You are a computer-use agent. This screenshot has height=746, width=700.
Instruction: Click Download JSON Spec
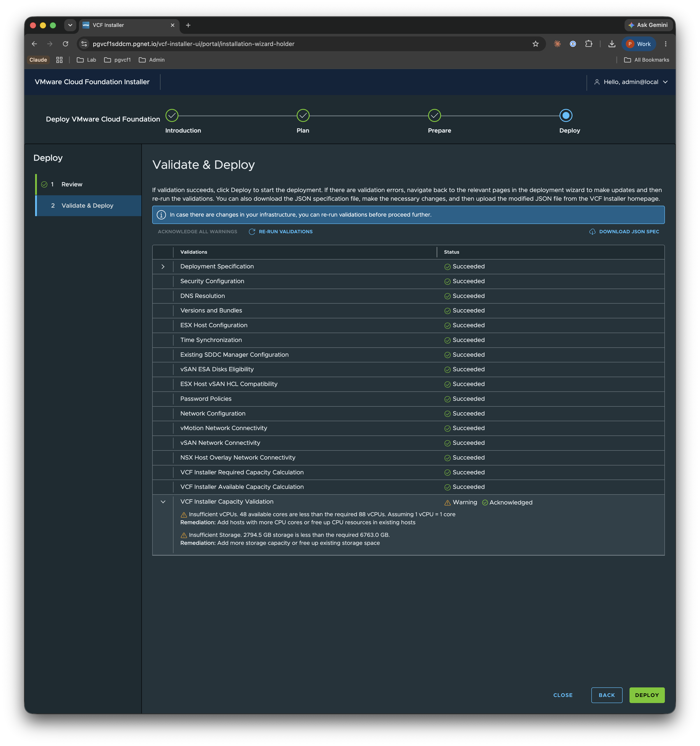[624, 232]
